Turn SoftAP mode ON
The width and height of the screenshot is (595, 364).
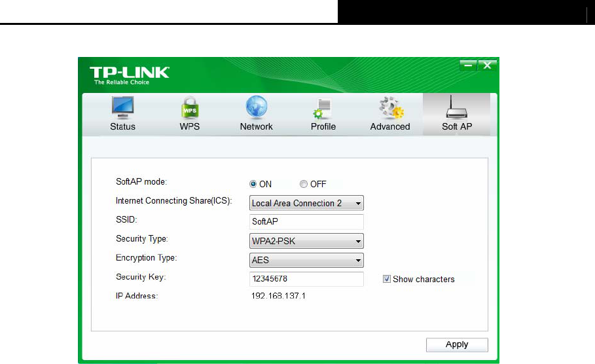(253, 184)
